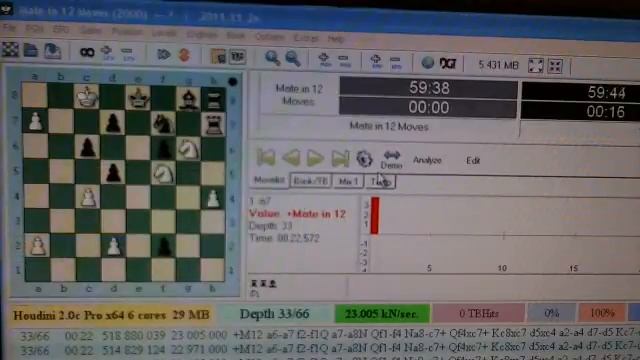
Task: Click the second magnifier zoom icon
Action: [293, 59]
